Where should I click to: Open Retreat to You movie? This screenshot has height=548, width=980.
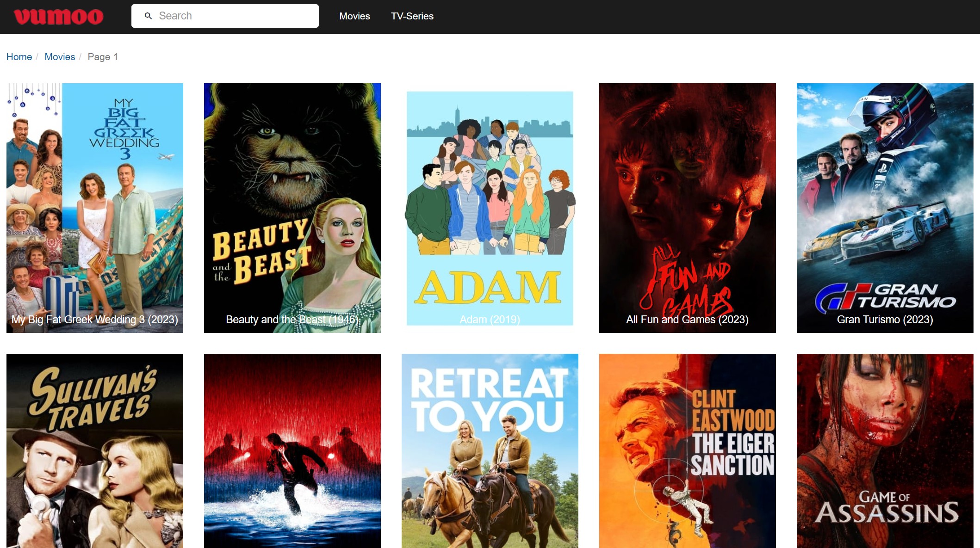[490, 450]
